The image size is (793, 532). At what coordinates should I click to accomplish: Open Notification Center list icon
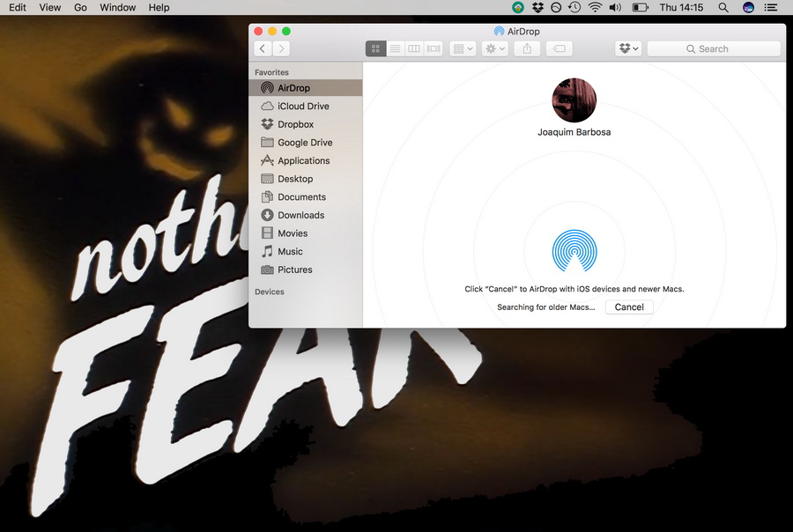click(771, 8)
